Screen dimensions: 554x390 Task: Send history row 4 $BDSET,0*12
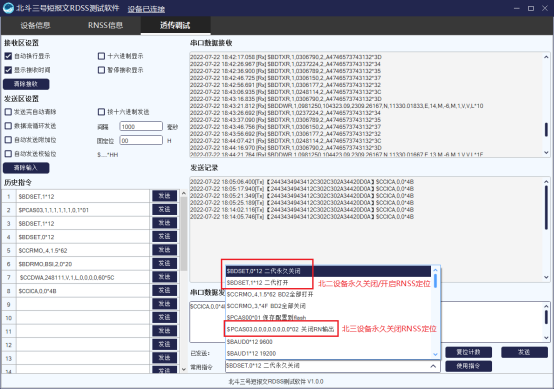[x=165, y=236]
